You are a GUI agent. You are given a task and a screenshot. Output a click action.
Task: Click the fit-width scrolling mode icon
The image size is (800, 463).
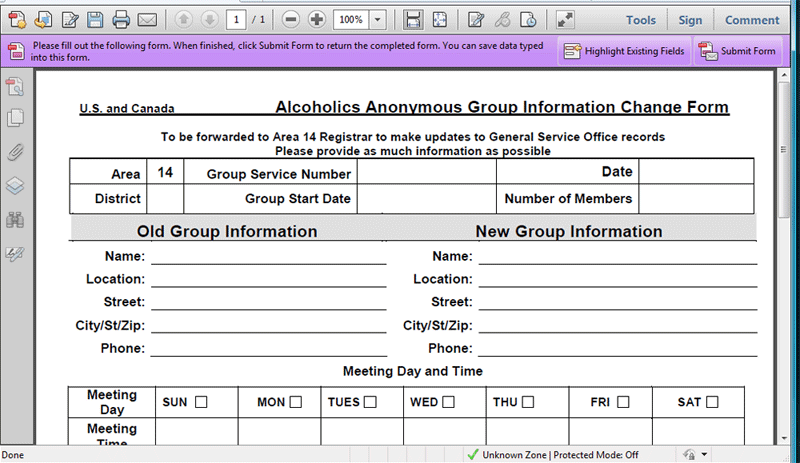[413, 20]
